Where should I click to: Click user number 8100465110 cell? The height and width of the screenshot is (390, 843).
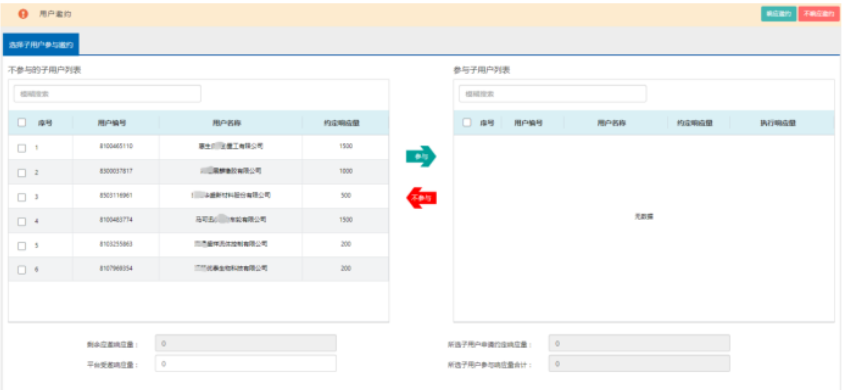[x=116, y=146]
